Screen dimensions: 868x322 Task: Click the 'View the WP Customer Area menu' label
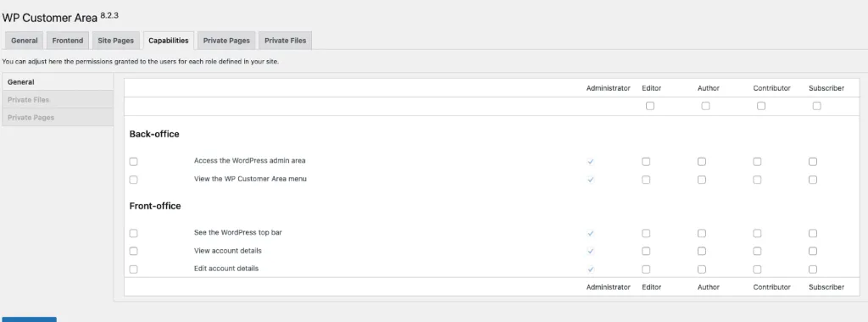pos(250,179)
